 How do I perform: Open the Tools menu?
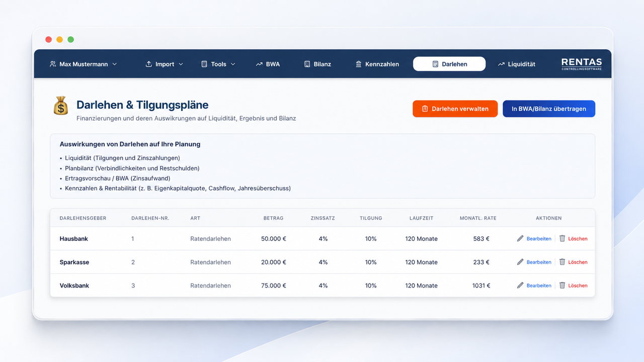[218, 64]
